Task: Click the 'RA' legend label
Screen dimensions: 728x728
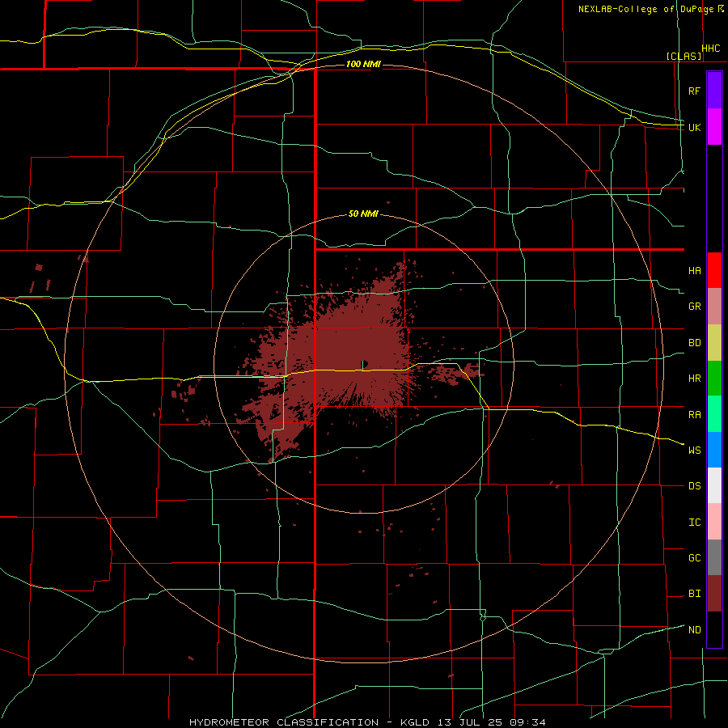Action: pyautogui.click(x=694, y=415)
